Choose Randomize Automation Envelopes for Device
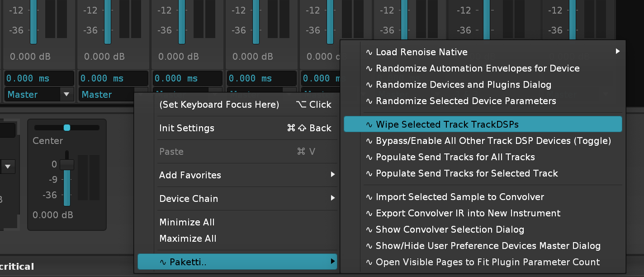The height and width of the screenshot is (277, 644). point(478,68)
